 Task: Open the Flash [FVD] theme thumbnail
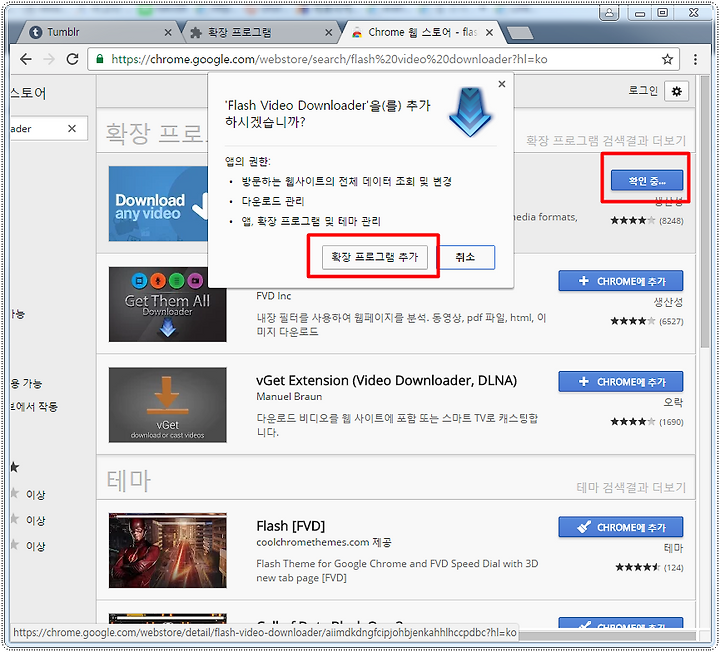pyautogui.click(x=168, y=550)
